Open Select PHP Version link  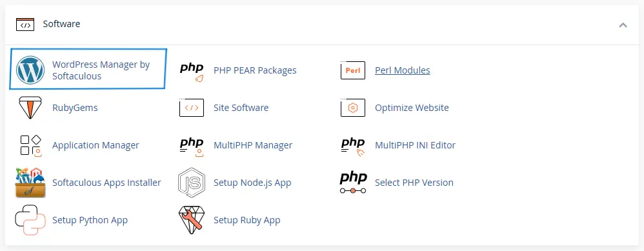(414, 183)
